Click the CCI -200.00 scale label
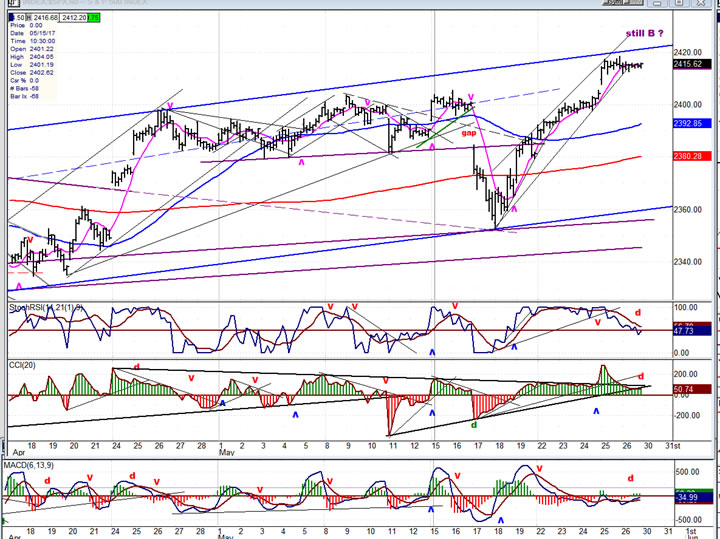720x539 pixels. coord(686,415)
